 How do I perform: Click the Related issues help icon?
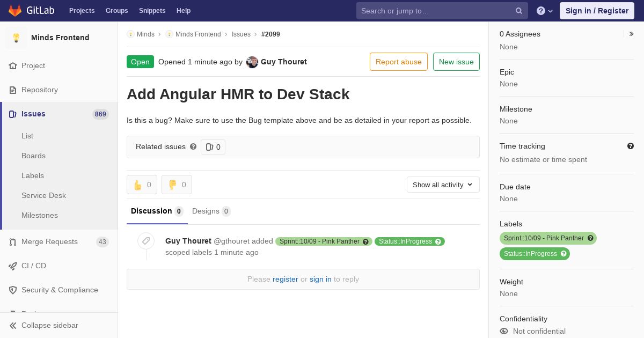coord(193,146)
